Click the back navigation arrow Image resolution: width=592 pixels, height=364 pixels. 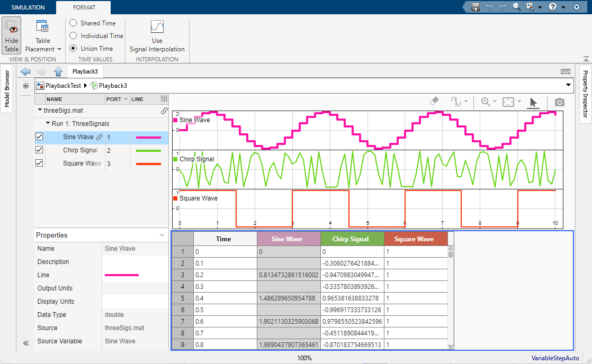25,71
